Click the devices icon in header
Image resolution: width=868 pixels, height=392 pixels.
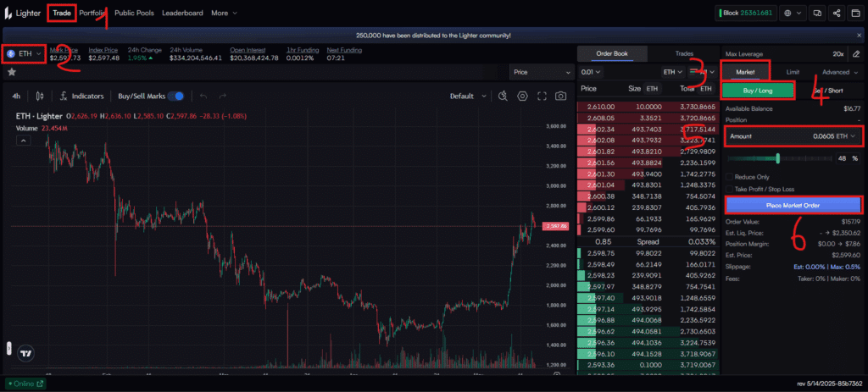point(816,13)
